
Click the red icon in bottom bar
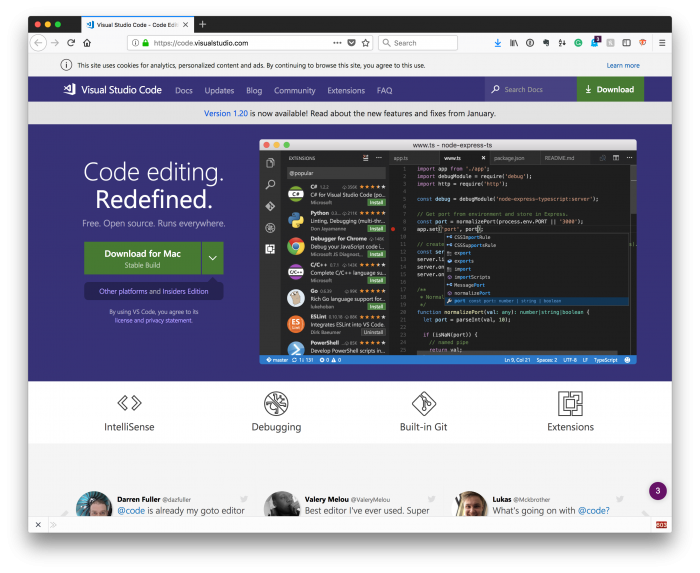click(661, 525)
